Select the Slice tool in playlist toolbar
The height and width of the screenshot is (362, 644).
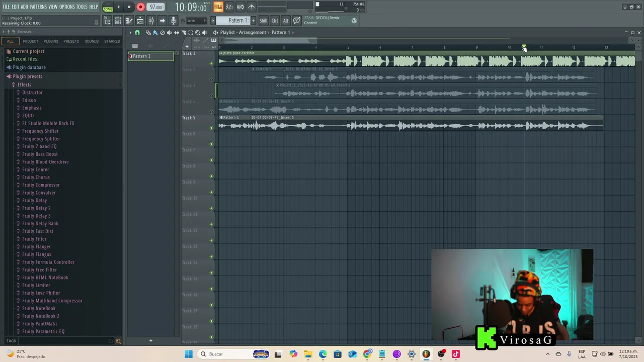(183, 32)
